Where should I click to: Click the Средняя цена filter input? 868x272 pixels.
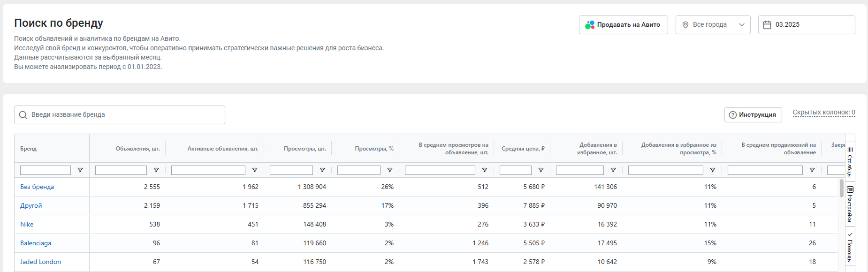(x=516, y=170)
